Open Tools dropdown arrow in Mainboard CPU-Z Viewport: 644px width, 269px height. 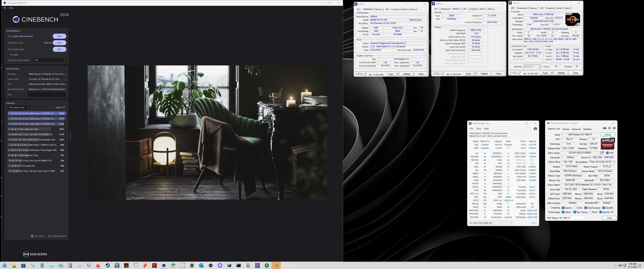pyautogui.click(x=397, y=74)
